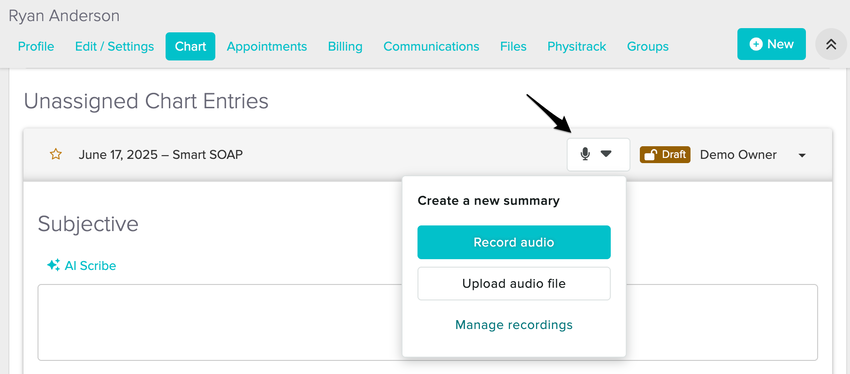850x374 pixels.
Task: Expand the Demo Owner dropdown arrow
Action: (x=802, y=156)
